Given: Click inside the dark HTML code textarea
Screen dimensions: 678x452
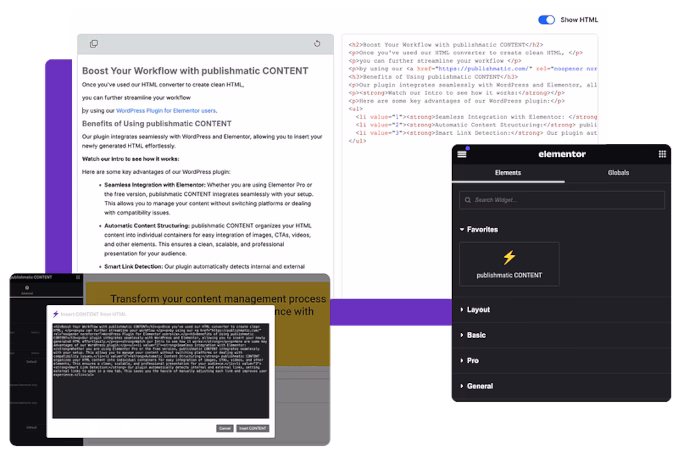Looking at the screenshot, I should click(x=161, y=371).
